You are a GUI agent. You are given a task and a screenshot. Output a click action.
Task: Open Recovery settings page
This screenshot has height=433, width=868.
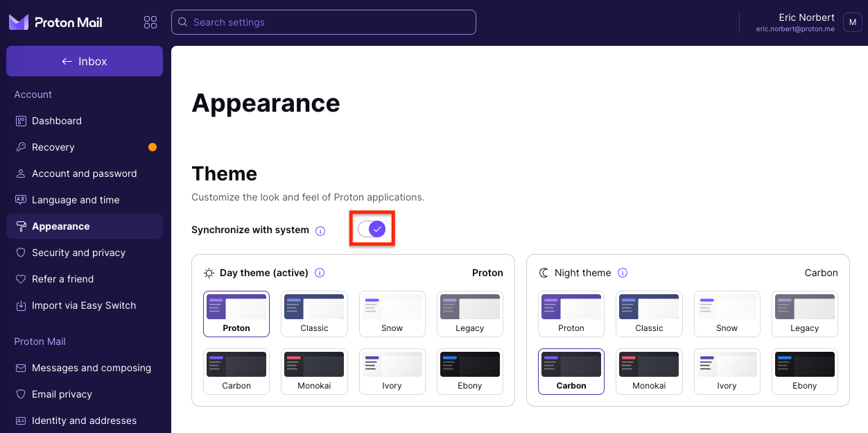[x=85, y=147]
